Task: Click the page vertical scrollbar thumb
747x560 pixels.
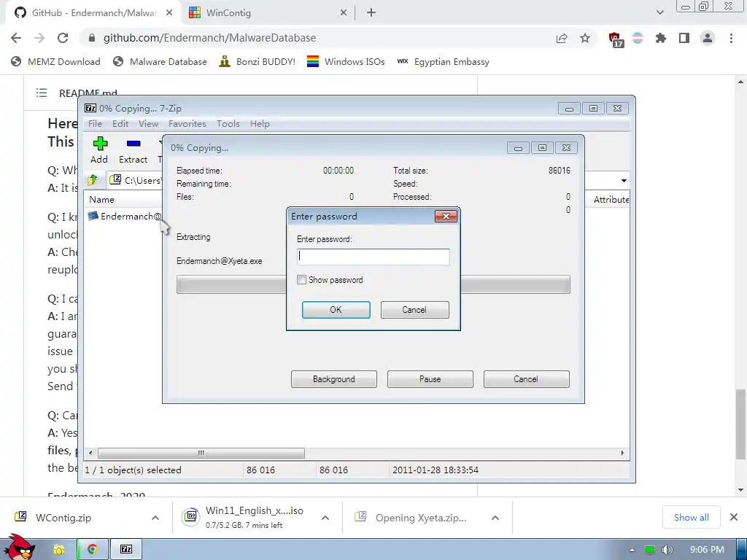Action: tap(740, 424)
